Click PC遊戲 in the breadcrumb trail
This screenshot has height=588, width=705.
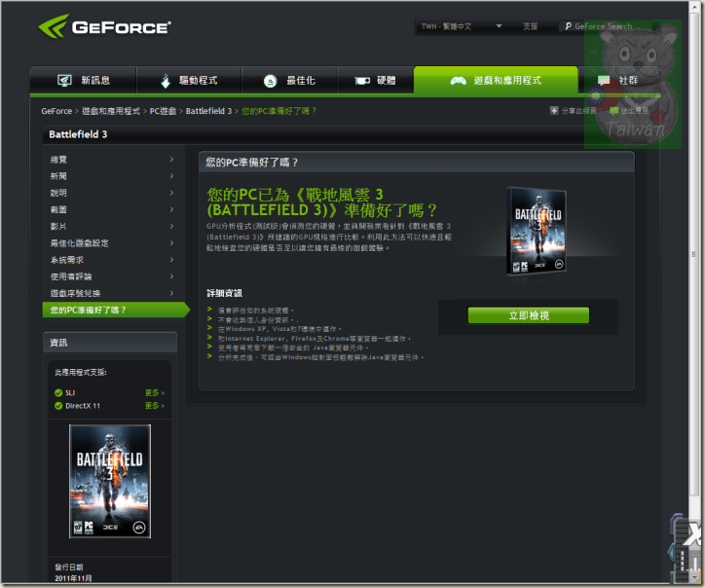[x=163, y=111]
